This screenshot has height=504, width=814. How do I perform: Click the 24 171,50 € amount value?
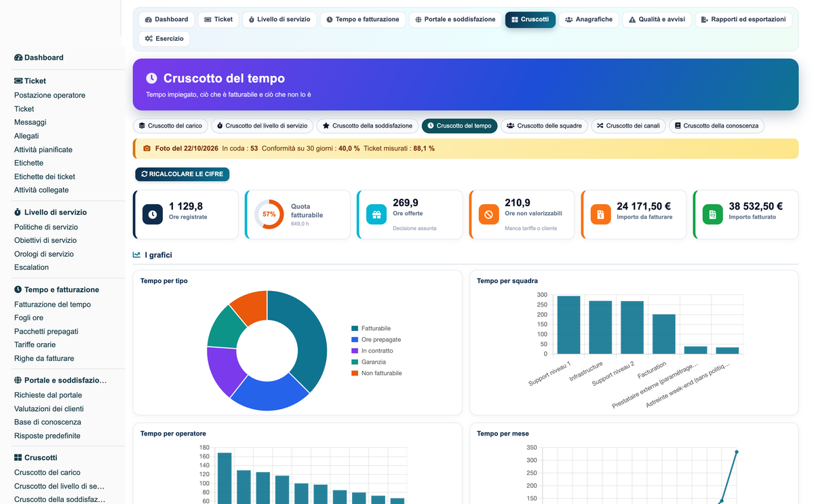[x=644, y=207]
